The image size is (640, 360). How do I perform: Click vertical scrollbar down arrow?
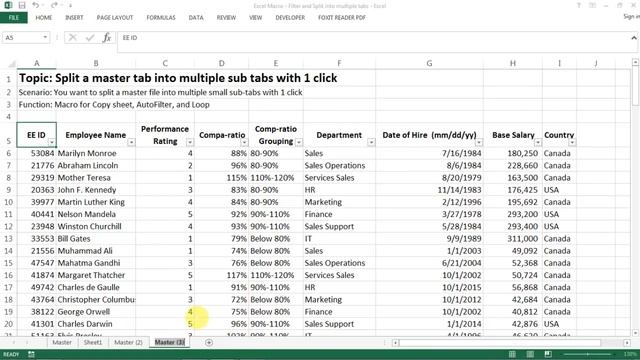tap(635, 333)
